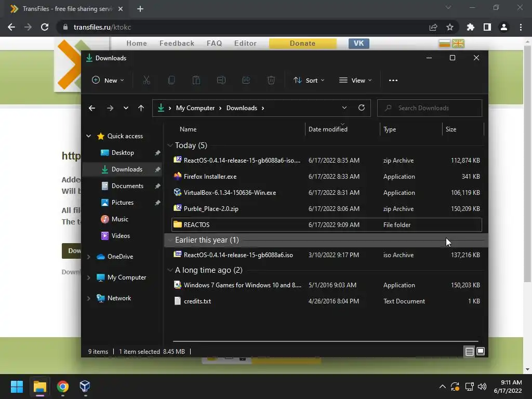Click the Search Downloads field
532x399 pixels.
(430, 108)
